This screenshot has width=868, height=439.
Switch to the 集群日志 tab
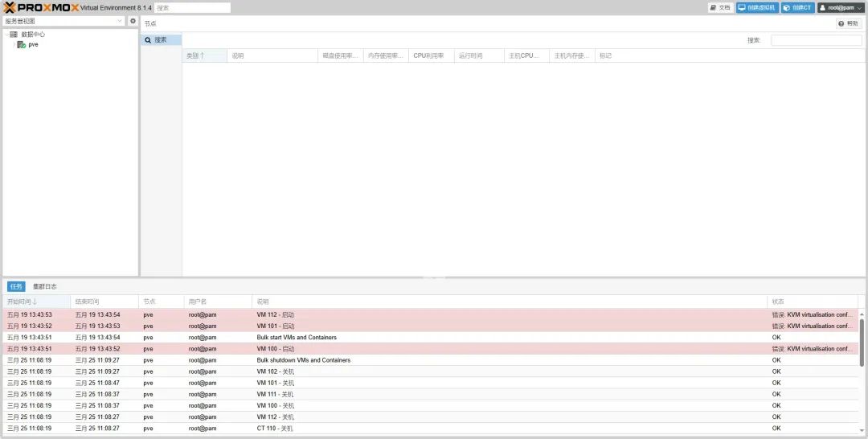point(45,286)
